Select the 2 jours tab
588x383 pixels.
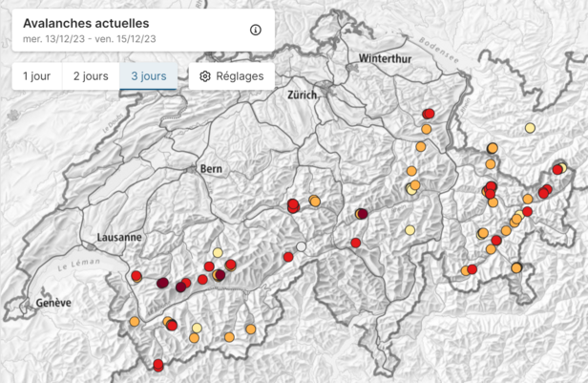(90, 76)
